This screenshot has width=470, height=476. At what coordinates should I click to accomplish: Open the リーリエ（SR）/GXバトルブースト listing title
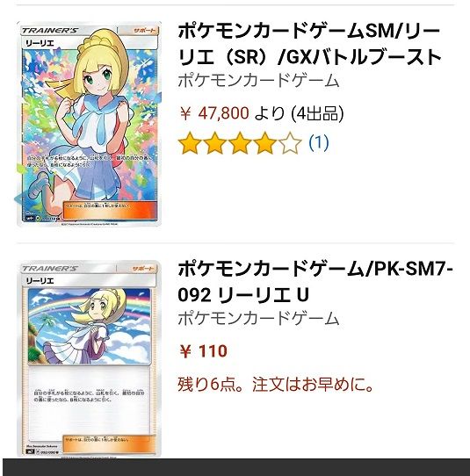309,44
